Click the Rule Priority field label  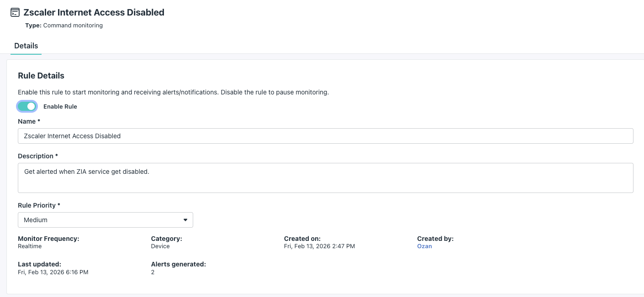pyautogui.click(x=39, y=205)
